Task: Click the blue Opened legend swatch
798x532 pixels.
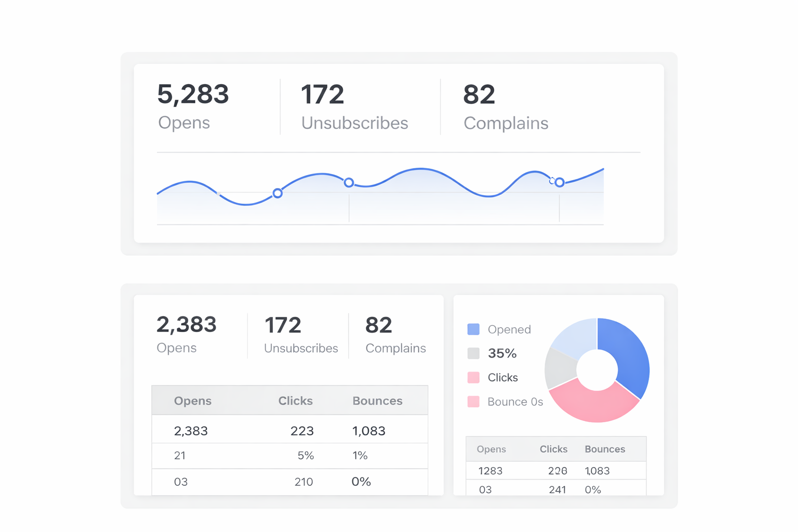Action: click(x=473, y=329)
